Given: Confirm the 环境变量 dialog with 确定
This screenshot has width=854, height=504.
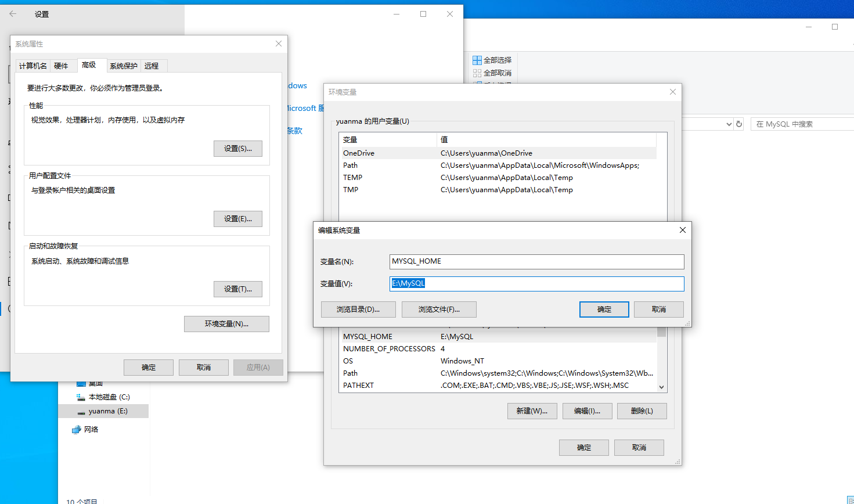Looking at the screenshot, I should 584,448.
